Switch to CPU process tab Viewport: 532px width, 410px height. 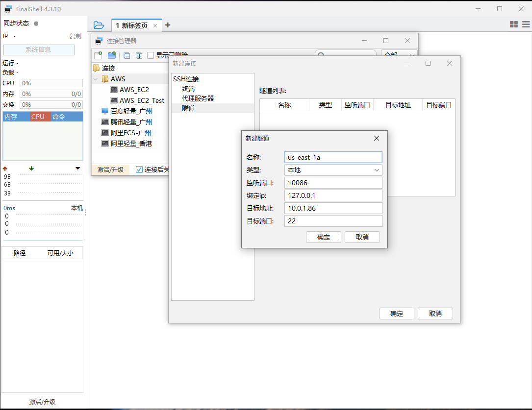coord(40,117)
